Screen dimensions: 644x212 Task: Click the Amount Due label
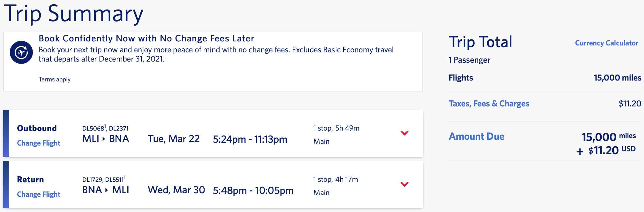(476, 136)
